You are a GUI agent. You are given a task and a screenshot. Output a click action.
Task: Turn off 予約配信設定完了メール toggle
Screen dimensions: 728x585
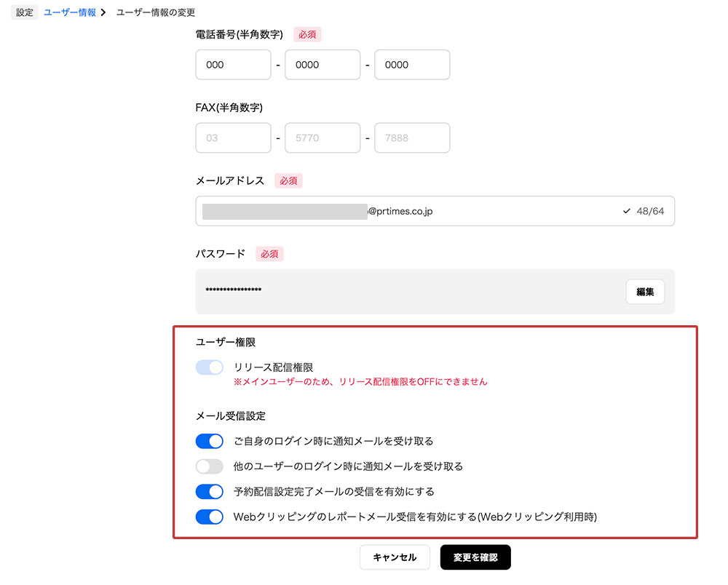pos(209,492)
